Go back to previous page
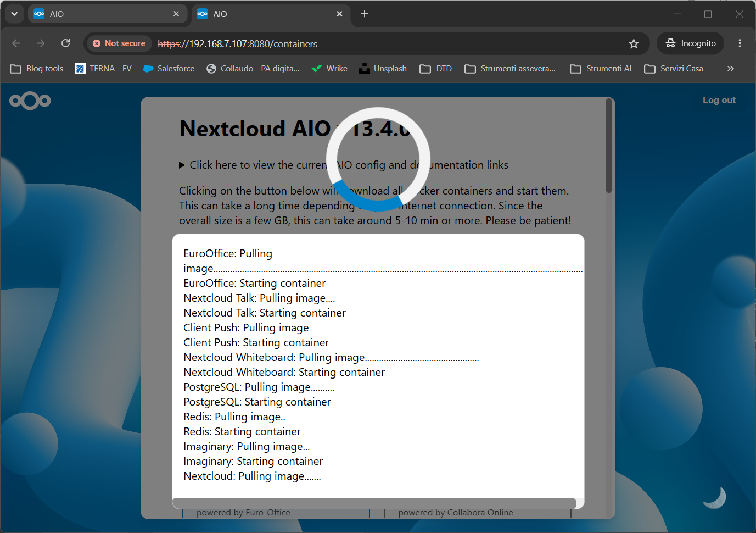This screenshot has height=533, width=756. (x=16, y=43)
